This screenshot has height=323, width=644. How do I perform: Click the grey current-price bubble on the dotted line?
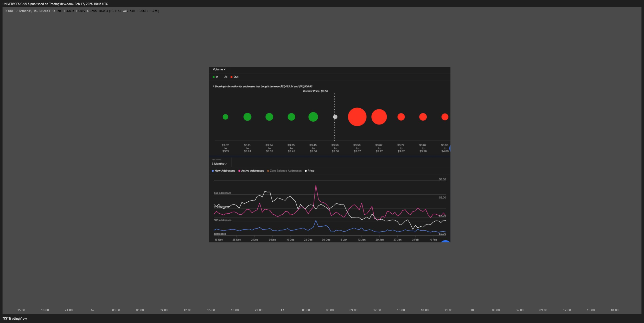click(335, 117)
